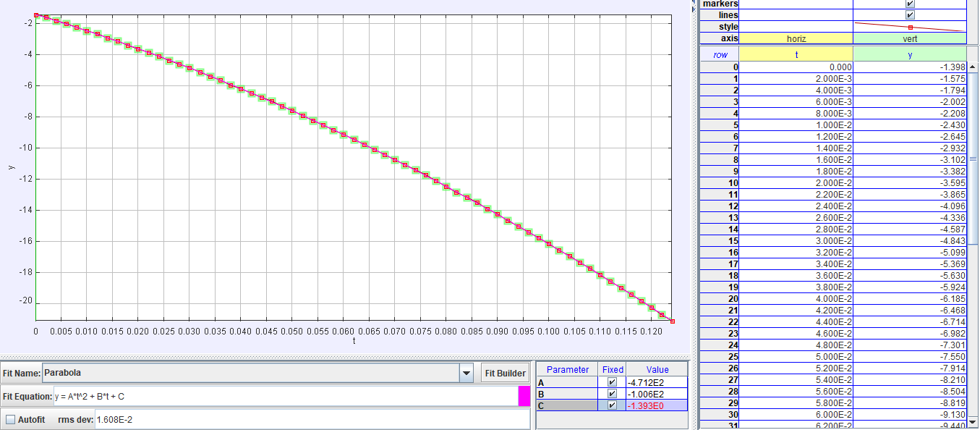This screenshot has height=430, width=980.
Task: Click the rms dev value field
Action: (311, 419)
